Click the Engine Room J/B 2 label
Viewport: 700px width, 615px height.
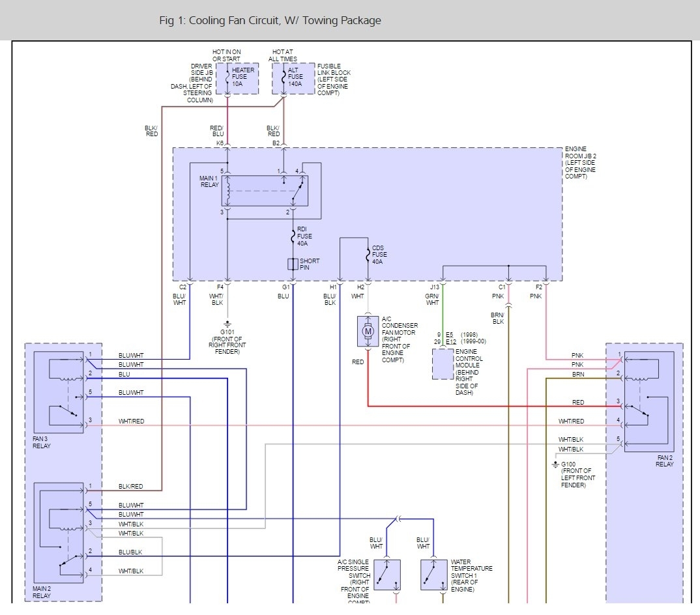(580, 163)
